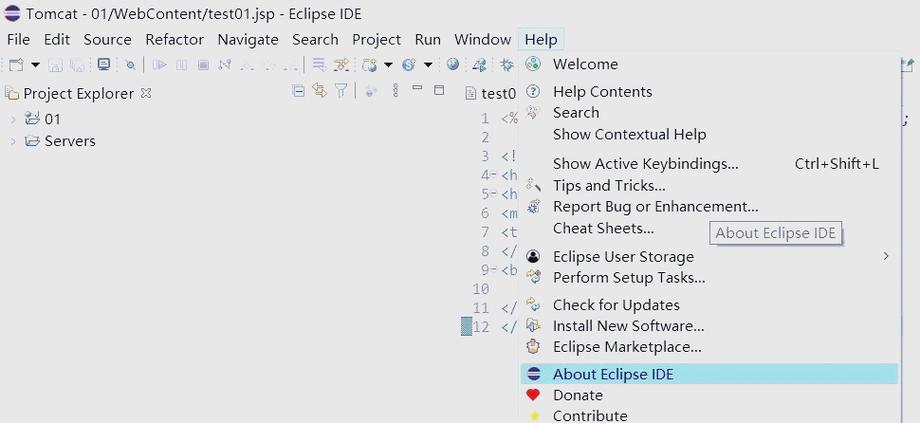Open the Project Explorer View Menu dots
The width and height of the screenshot is (920, 423).
(x=395, y=91)
